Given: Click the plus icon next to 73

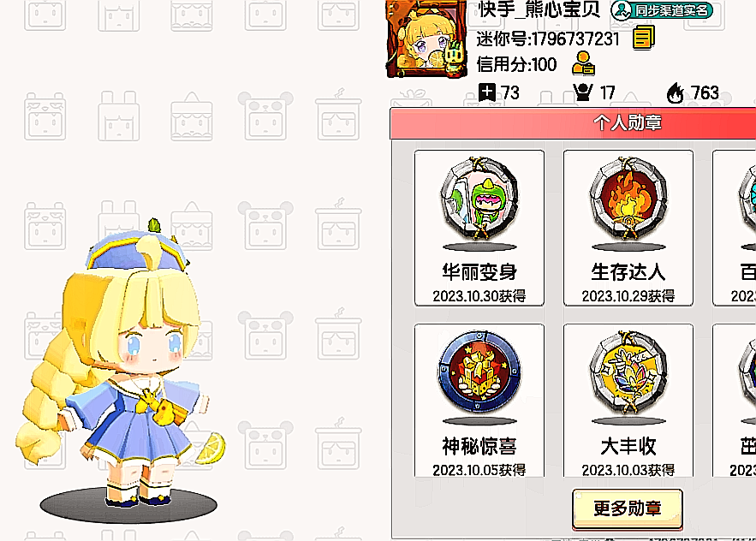Looking at the screenshot, I should (487, 92).
